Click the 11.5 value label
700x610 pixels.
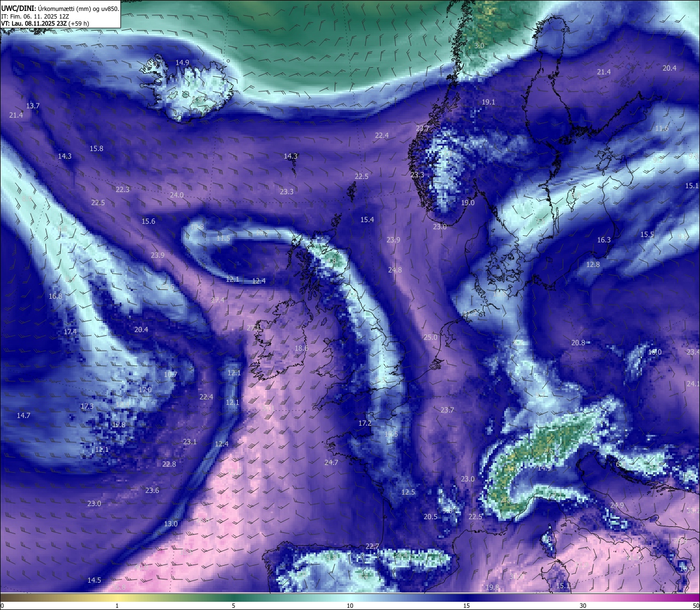click(x=223, y=239)
